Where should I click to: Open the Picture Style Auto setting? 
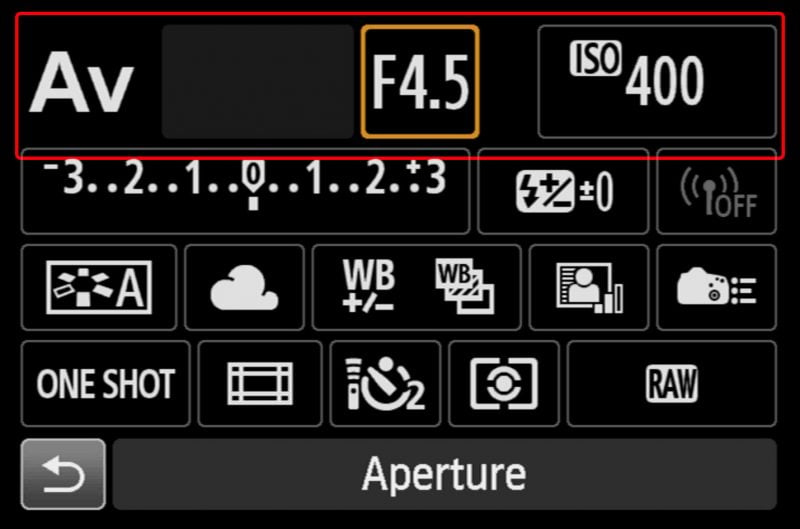99,287
